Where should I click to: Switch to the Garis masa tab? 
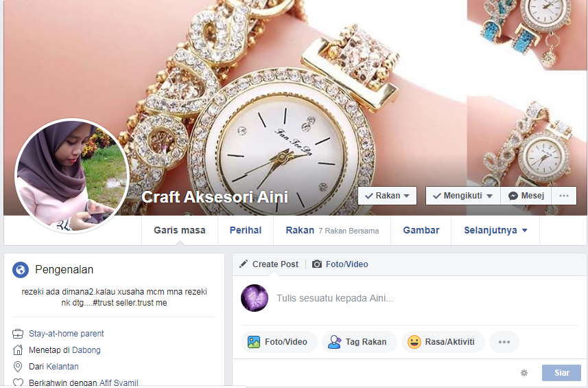pyautogui.click(x=180, y=231)
